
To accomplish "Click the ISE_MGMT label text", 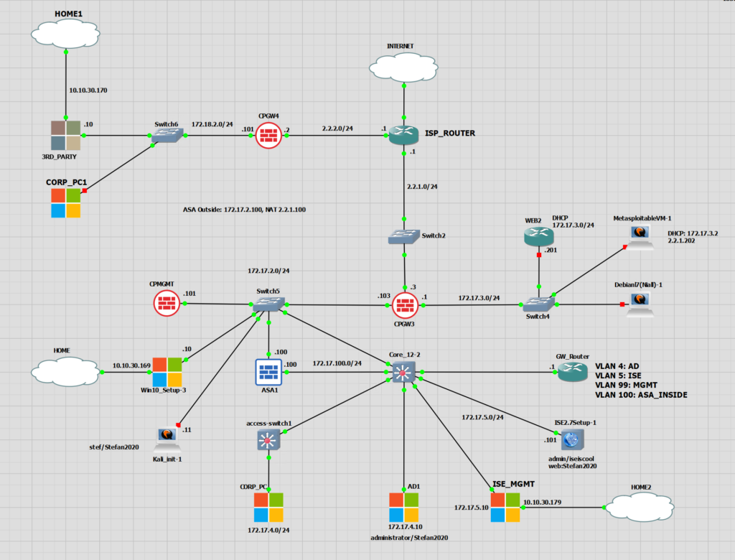I will pos(512,485).
